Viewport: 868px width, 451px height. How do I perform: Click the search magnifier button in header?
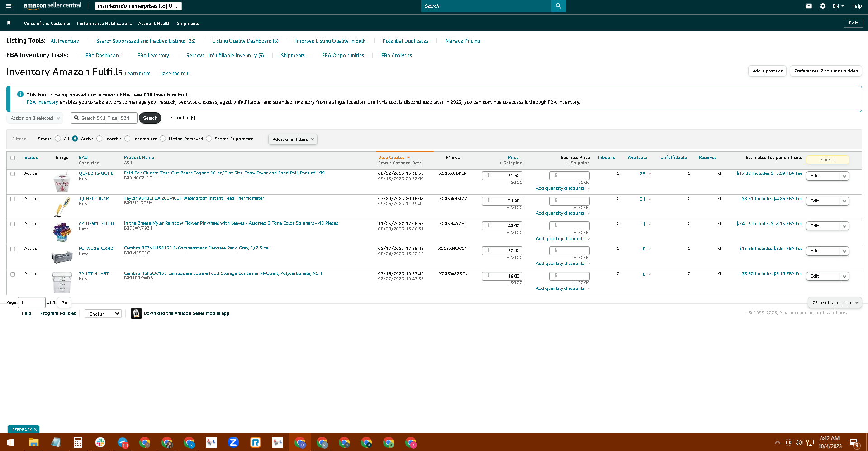pyautogui.click(x=558, y=6)
